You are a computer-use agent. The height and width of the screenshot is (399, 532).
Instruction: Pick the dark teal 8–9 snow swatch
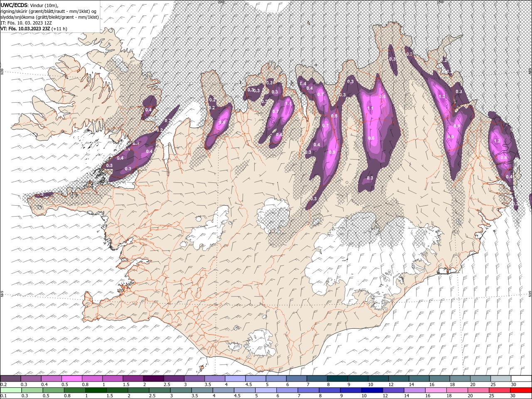click(x=337, y=379)
